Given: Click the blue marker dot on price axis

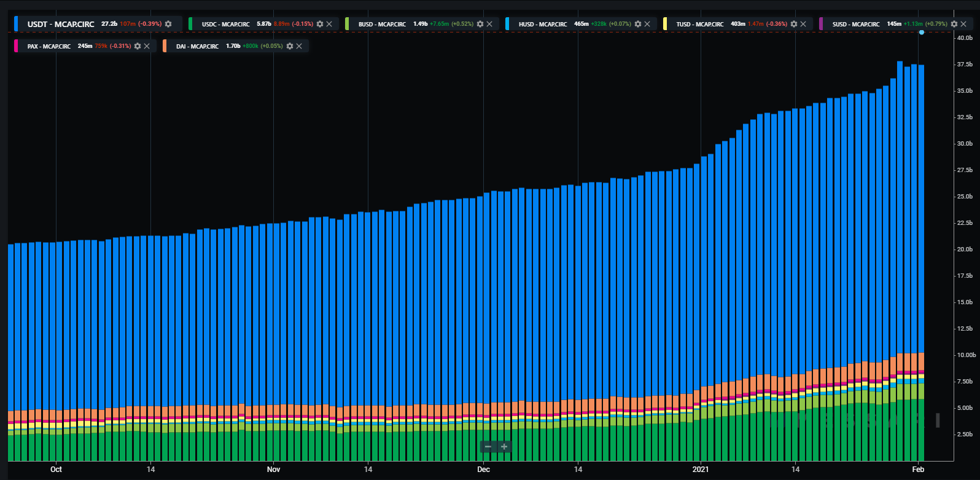Looking at the screenshot, I should pos(922,32).
